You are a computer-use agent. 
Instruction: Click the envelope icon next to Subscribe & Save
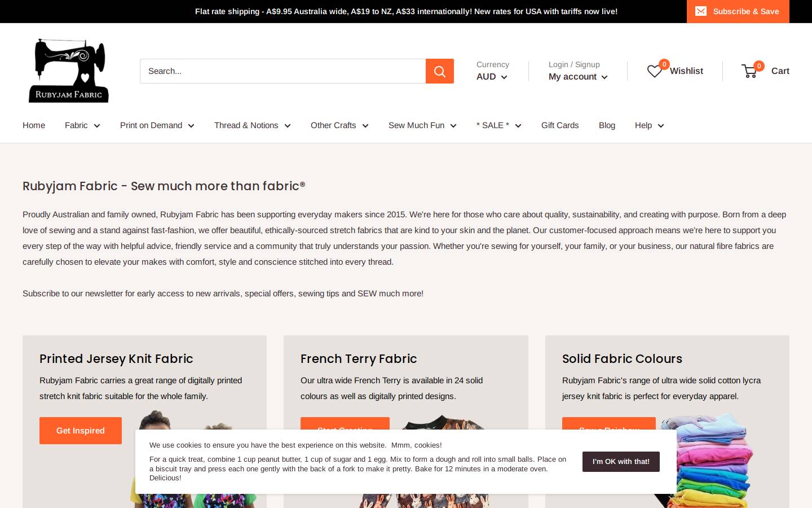click(701, 11)
